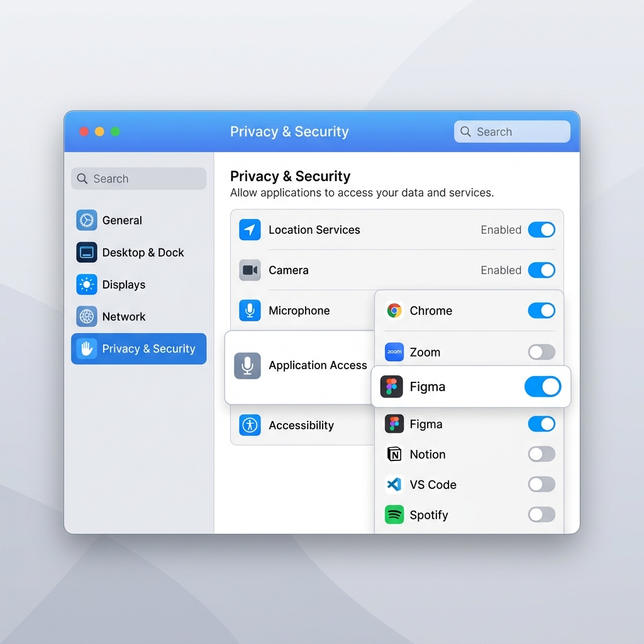Click the Displays sun icon

[x=87, y=284]
